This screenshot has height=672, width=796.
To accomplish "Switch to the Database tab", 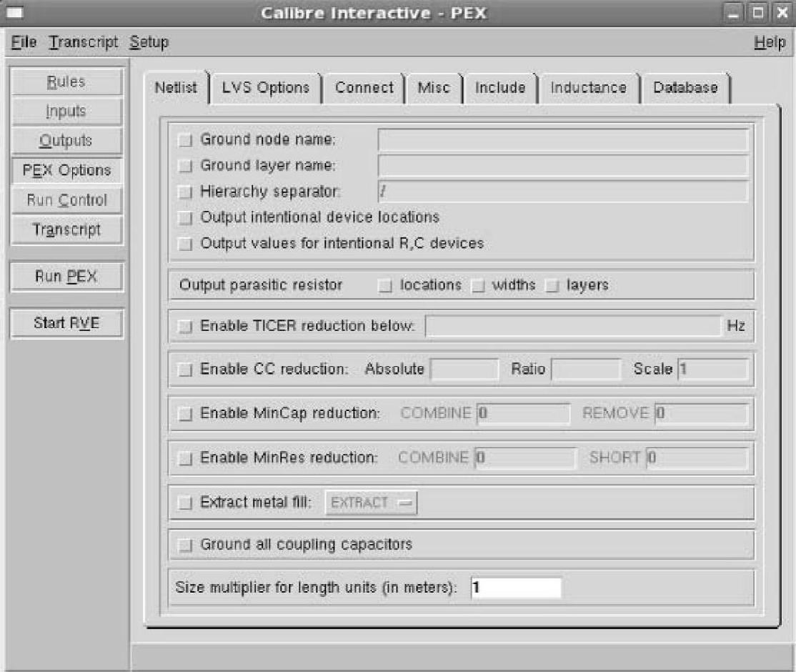I will [x=685, y=88].
